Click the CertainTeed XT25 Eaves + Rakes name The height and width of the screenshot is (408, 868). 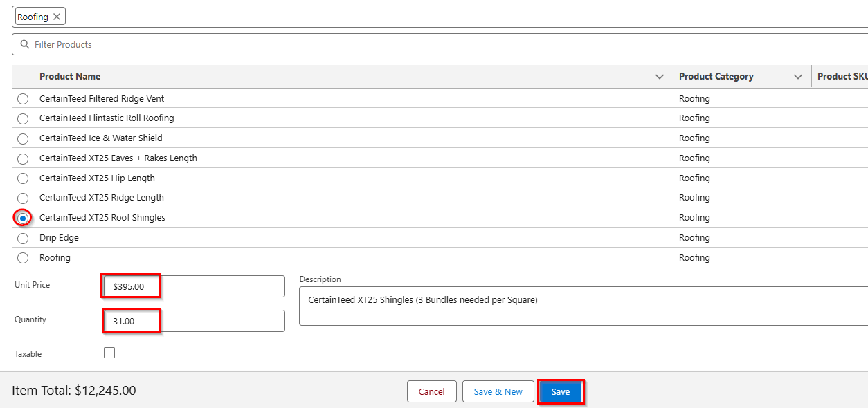click(118, 158)
